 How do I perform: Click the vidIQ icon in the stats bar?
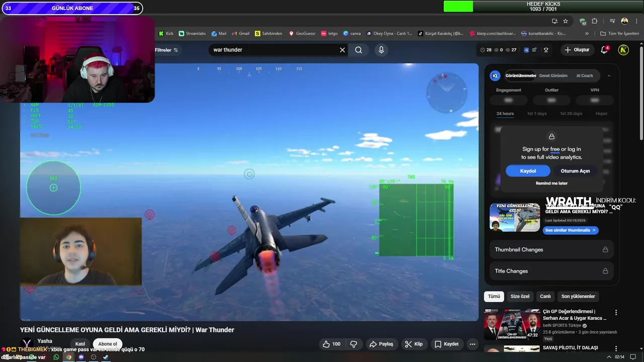click(526, 50)
